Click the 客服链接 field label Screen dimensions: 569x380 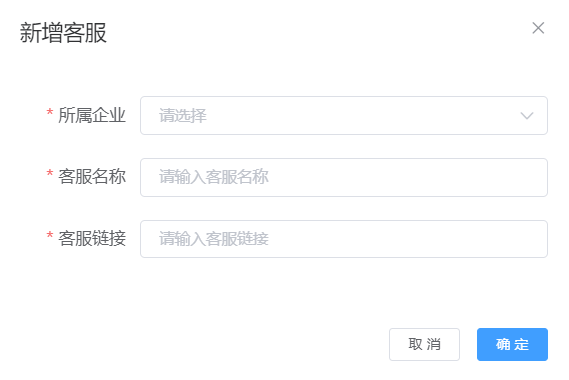point(92,238)
